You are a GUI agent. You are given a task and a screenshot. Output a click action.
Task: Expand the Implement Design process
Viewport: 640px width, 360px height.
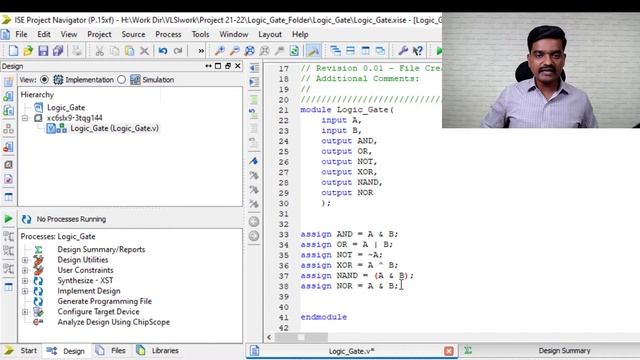[25, 291]
